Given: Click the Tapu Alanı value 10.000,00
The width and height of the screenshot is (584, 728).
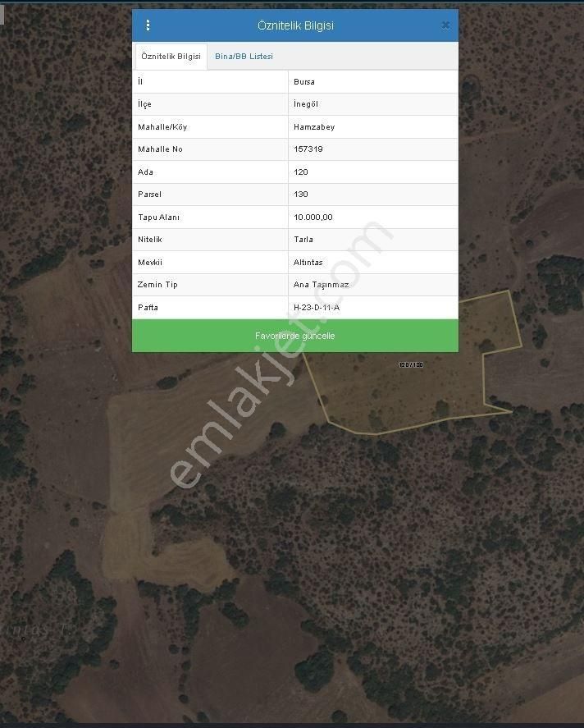Looking at the screenshot, I should tap(313, 217).
